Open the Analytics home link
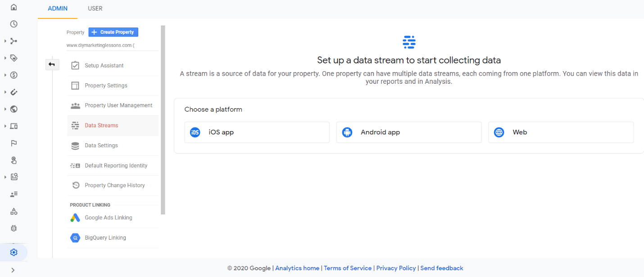 [297, 268]
